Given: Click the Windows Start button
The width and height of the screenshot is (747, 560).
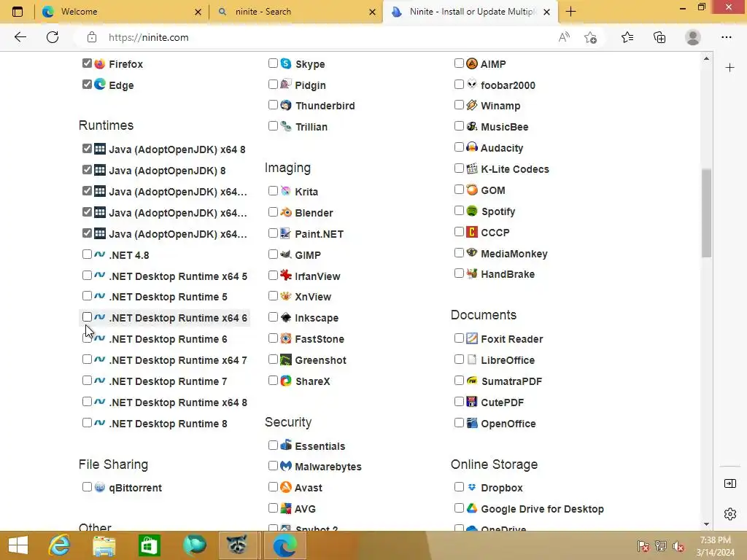Looking at the screenshot, I should [18, 545].
